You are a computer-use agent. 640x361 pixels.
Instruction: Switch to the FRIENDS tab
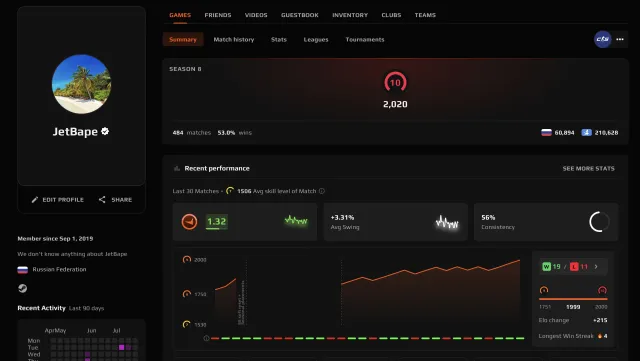coord(218,15)
